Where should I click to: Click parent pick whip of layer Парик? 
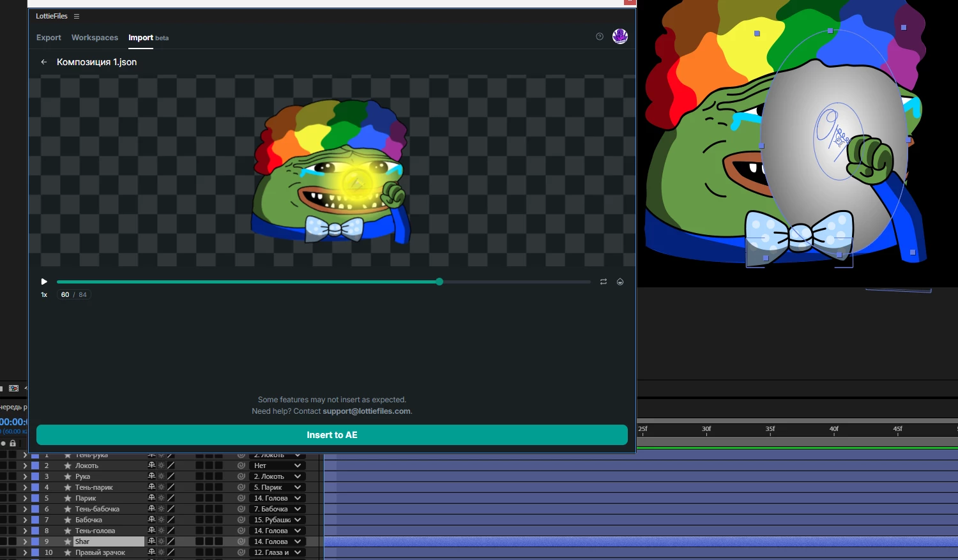pyautogui.click(x=241, y=498)
